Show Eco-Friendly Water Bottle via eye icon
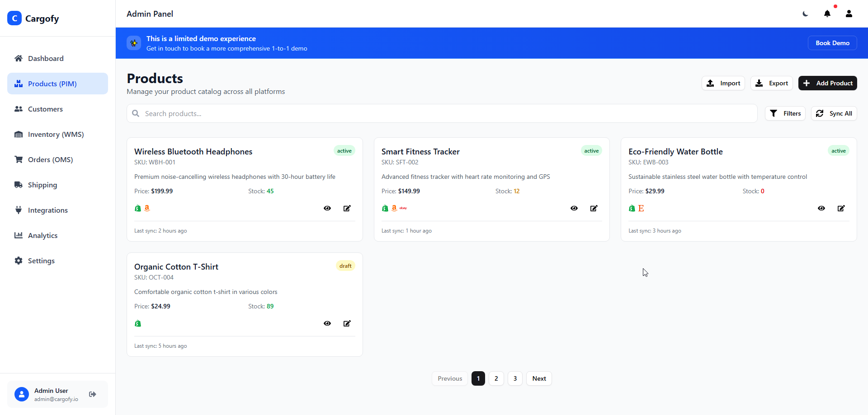The width and height of the screenshot is (868, 415). 821,208
